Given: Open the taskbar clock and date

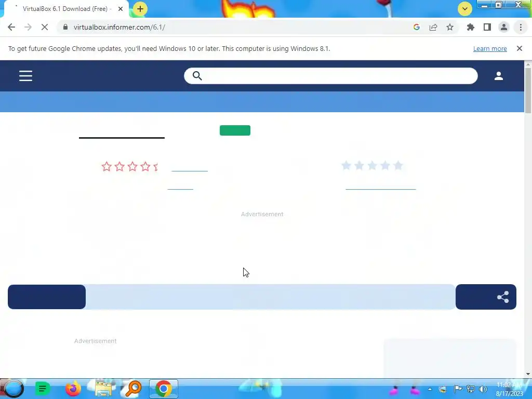Looking at the screenshot, I should (x=510, y=389).
